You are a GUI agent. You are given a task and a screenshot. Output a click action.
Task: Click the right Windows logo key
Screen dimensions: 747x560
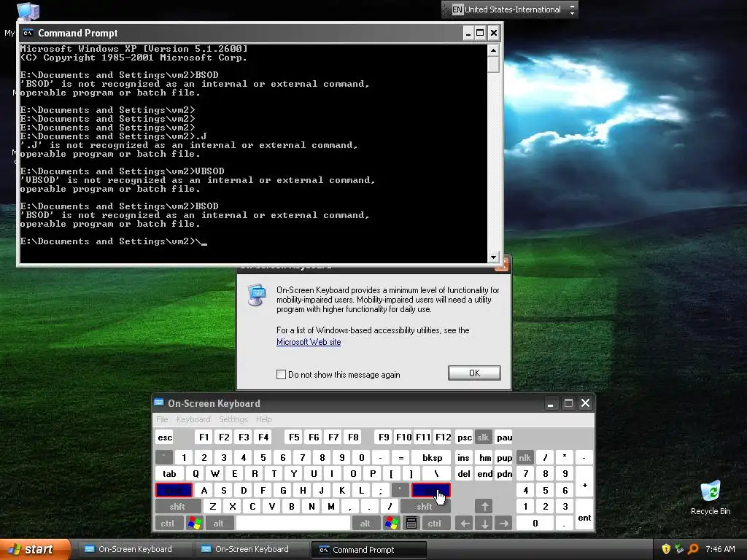point(392,524)
